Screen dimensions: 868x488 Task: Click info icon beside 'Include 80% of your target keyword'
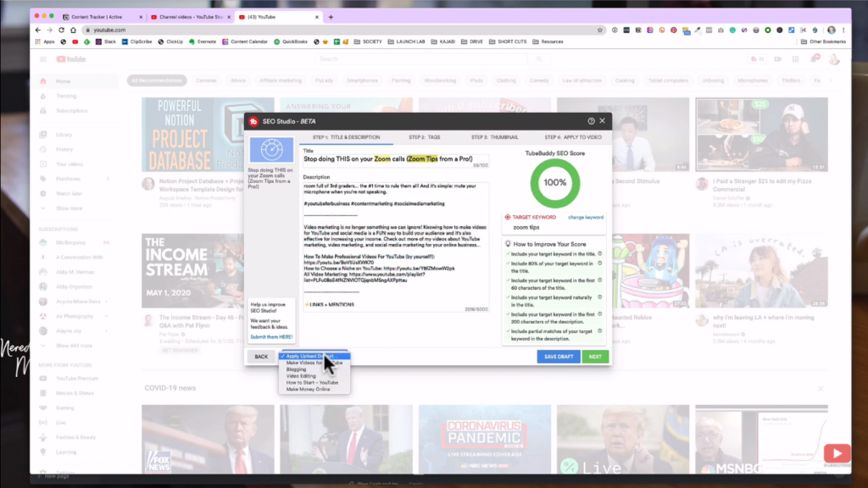[x=600, y=263]
